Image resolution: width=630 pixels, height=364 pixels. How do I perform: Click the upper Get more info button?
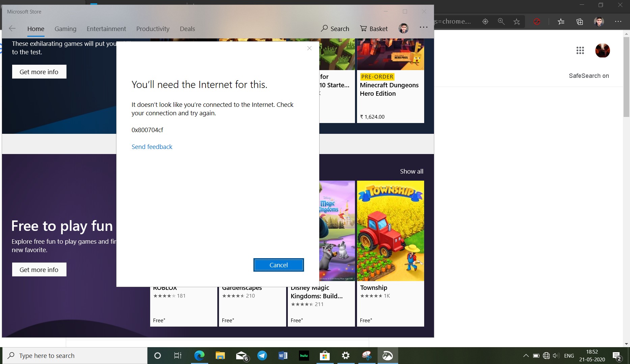click(x=39, y=72)
